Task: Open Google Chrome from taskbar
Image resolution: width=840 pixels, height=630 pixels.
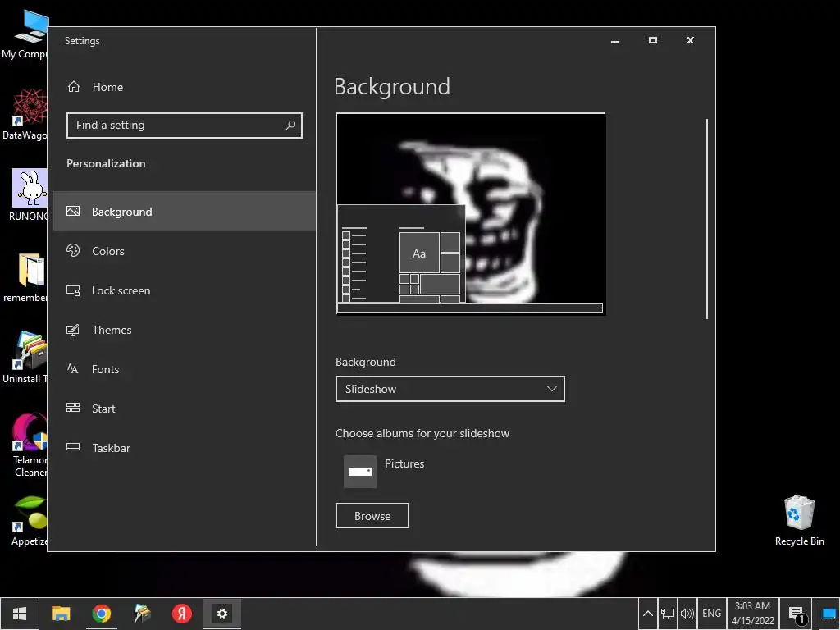Action: [x=101, y=614]
